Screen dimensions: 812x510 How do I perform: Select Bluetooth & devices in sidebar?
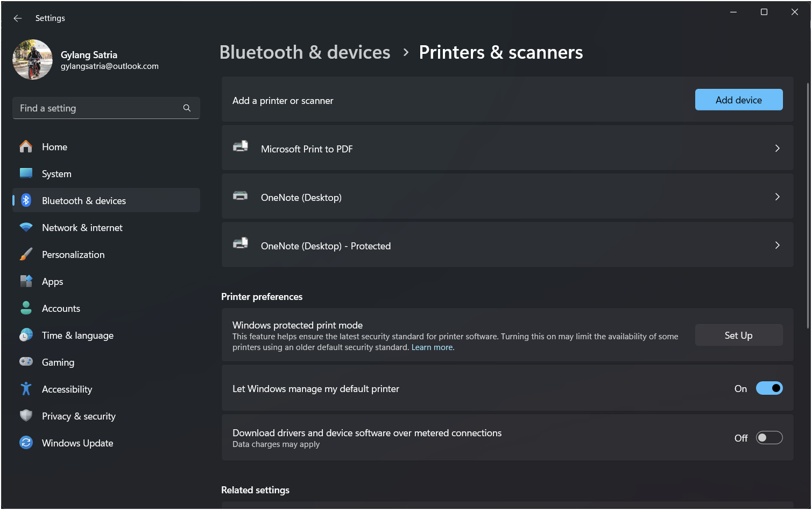click(x=106, y=200)
